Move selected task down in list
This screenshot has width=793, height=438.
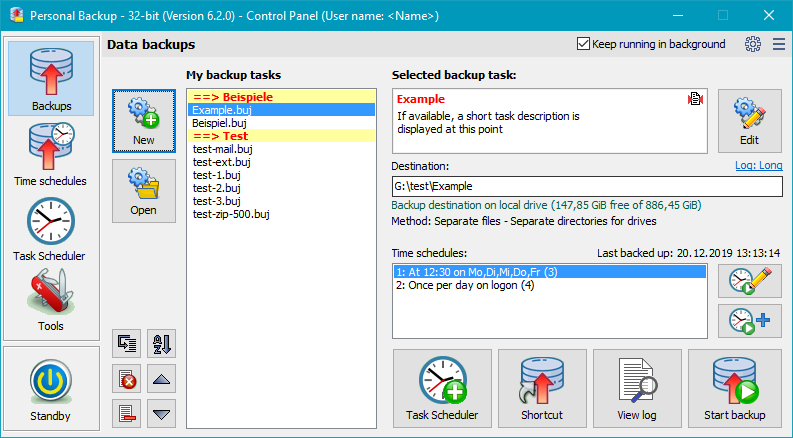click(x=161, y=414)
